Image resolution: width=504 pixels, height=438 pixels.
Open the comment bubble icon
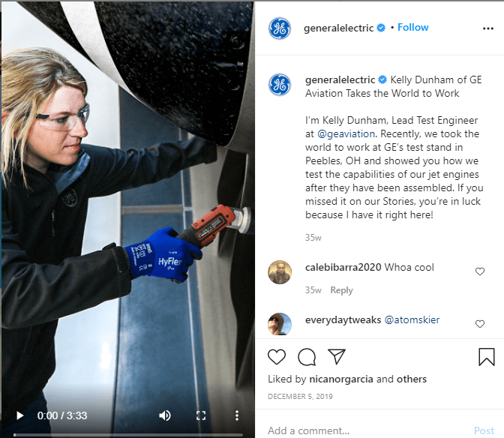tap(307, 357)
